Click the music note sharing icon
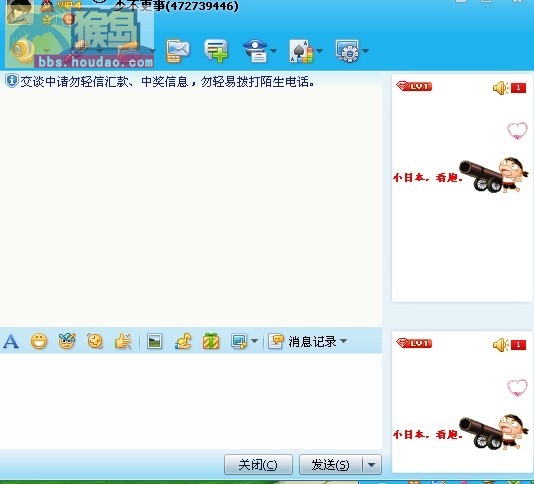 pos(183,341)
